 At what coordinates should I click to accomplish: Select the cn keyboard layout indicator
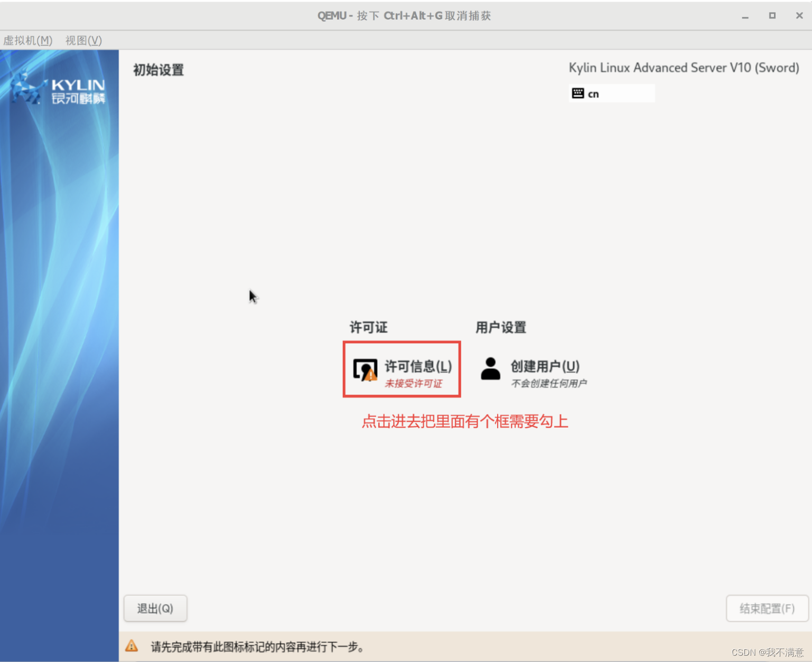coord(612,93)
